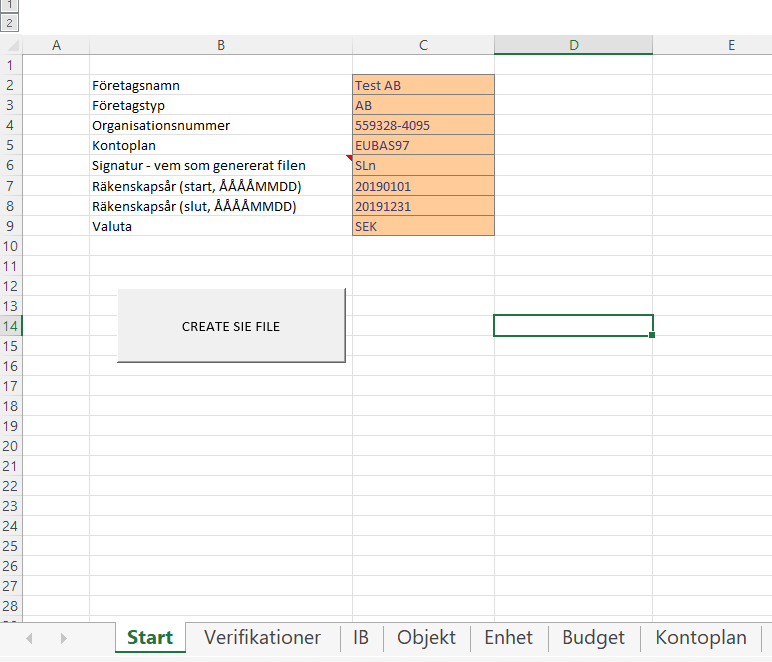Click the next sheet scroll arrow
Image resolution: width=772 pixels, height=662 pixels.
[63, 638]
